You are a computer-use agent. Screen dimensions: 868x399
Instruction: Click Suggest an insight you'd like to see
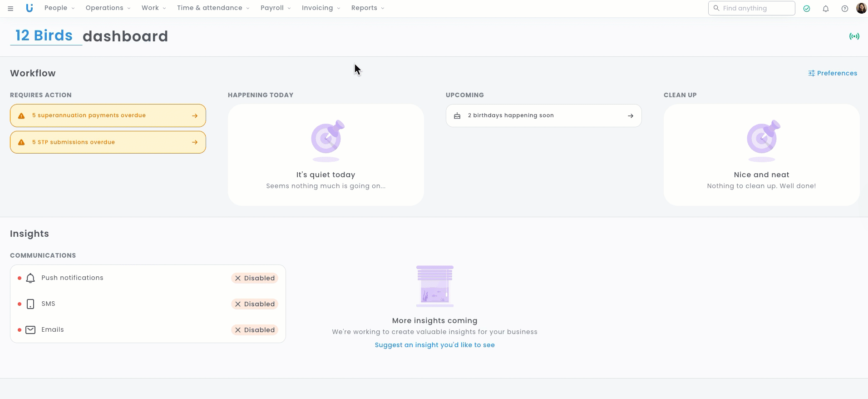pos(434,345)
